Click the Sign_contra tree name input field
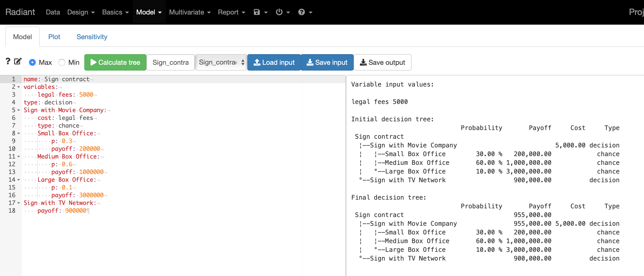The height and width of the screenshot is (276, 644). [171, 62]
